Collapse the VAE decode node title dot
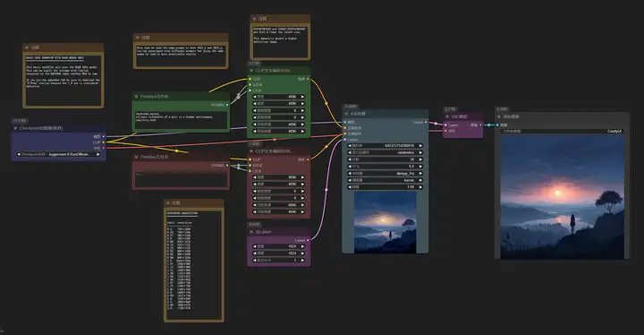Image resolution: width=644 pixels, height=335 pixels. [x=447, y=116]
